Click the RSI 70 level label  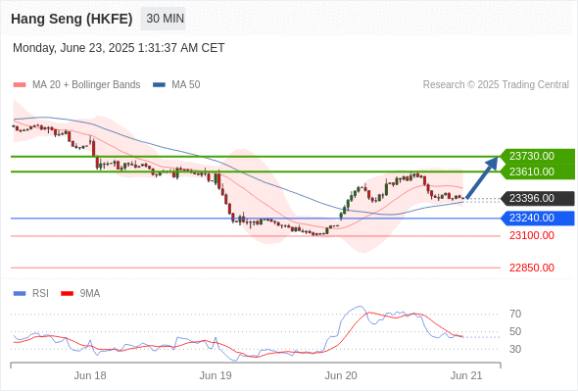515,314
